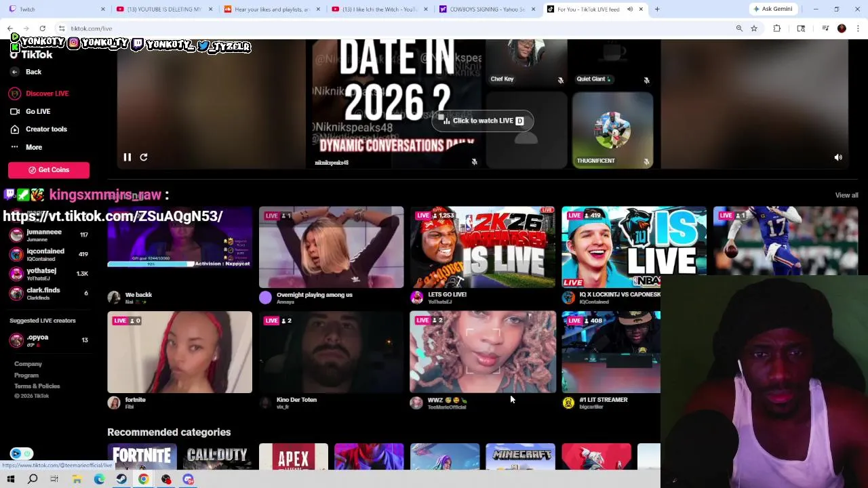Mute the TikTok tab audio icon
The image size is (868, 488).
[629, 9]
